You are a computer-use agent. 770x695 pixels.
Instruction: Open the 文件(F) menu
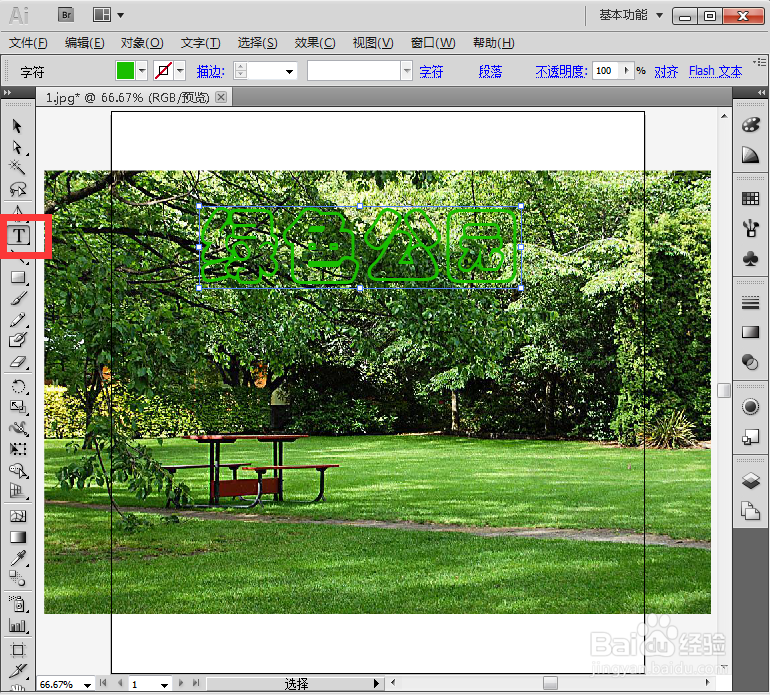click(x=28, y=43)
